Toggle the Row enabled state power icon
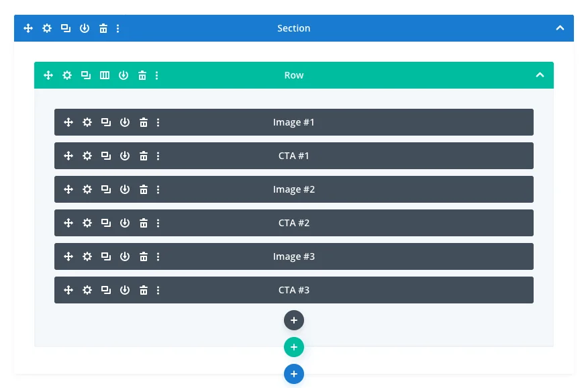Screen dimensions: 588x388 (124, 75)
